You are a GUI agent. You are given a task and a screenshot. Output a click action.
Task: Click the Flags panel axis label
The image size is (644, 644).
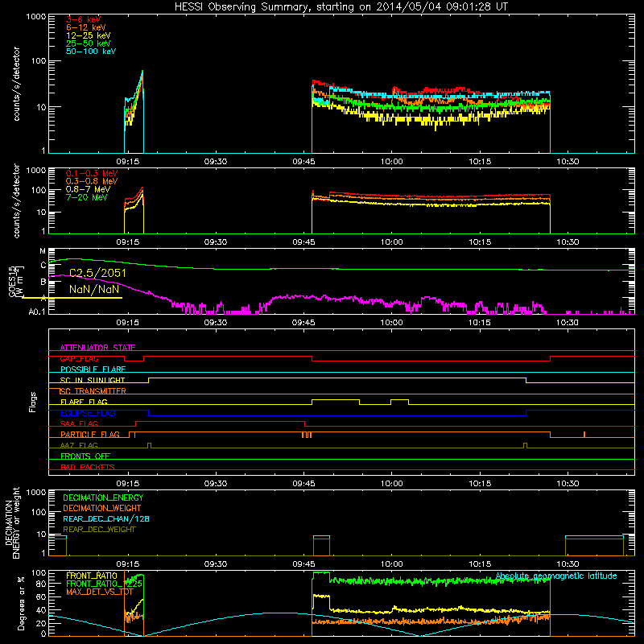[x=33, y=402]
